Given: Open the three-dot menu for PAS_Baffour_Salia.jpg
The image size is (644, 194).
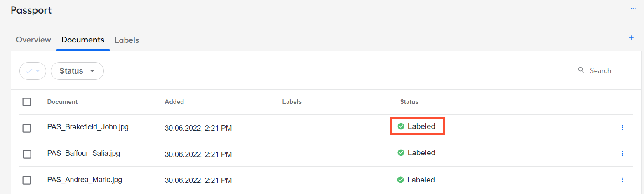Looking at the screenshot, I should (622, 154).
